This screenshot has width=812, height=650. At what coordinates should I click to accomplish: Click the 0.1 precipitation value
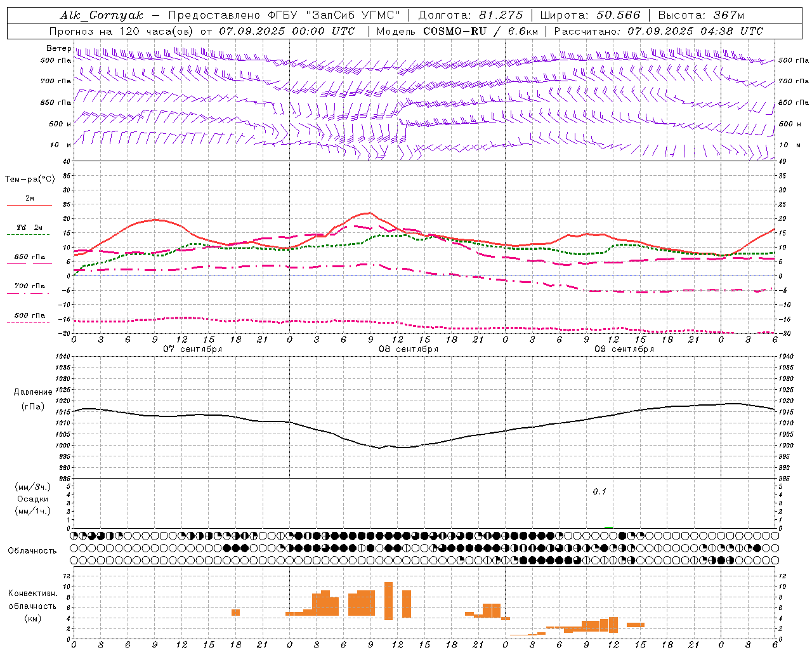[x=599, y=491]
